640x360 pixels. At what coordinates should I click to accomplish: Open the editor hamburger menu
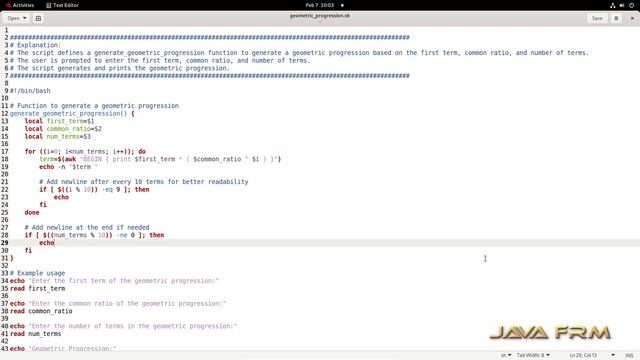[x=616, y=18]
